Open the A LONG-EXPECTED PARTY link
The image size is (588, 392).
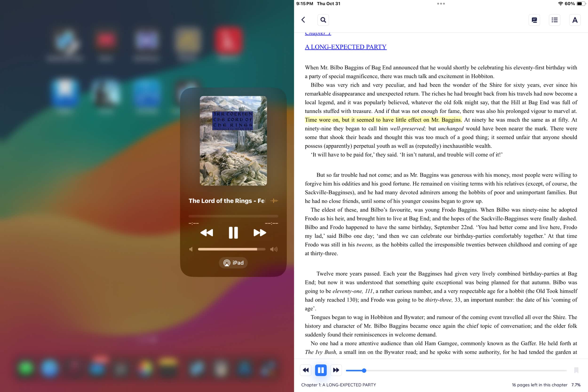point(346,47)
